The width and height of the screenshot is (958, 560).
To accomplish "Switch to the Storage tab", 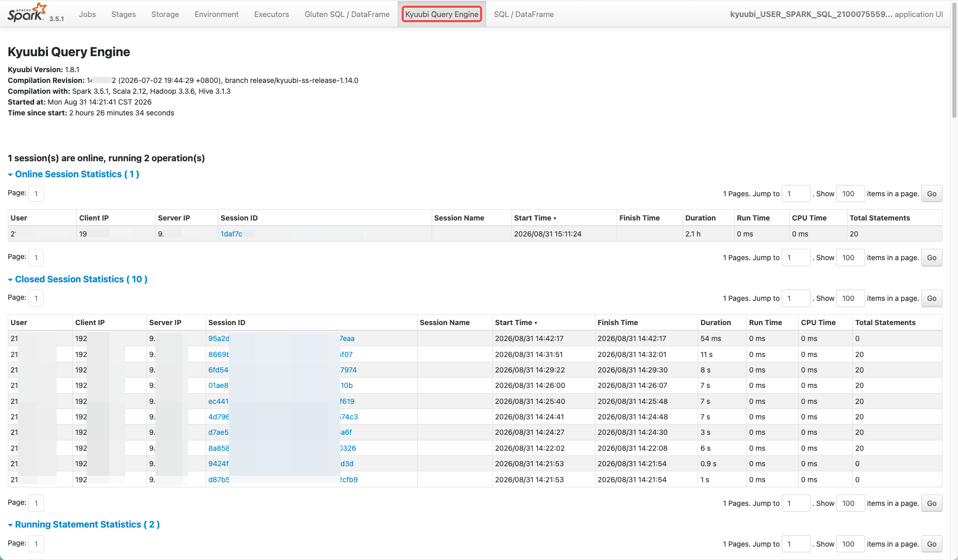I will click(165, 14).
